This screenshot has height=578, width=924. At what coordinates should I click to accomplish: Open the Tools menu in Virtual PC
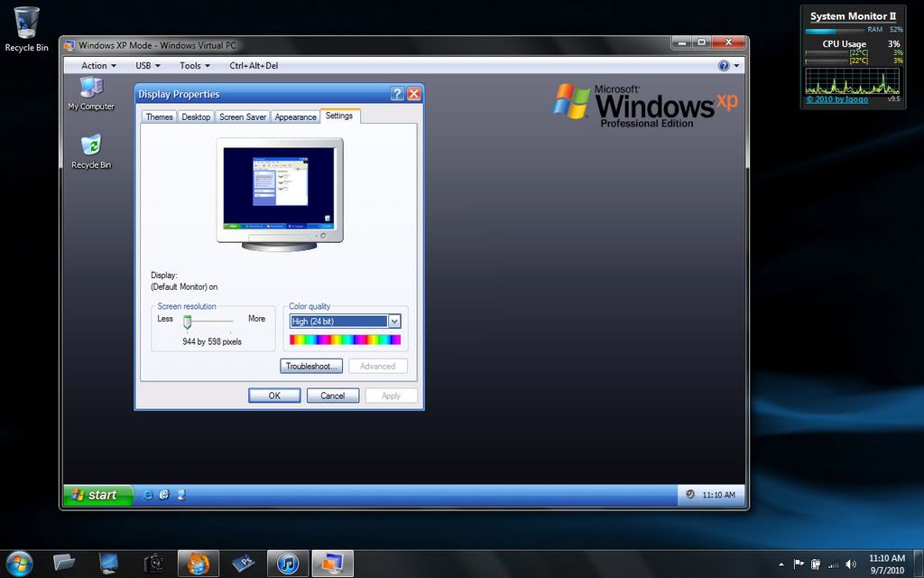tap(195, 65)
